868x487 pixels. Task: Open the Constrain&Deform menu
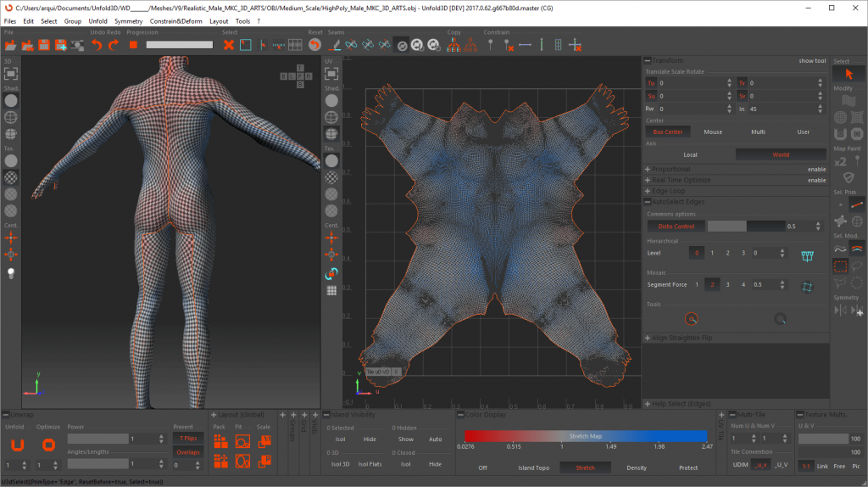coord(176,20)
